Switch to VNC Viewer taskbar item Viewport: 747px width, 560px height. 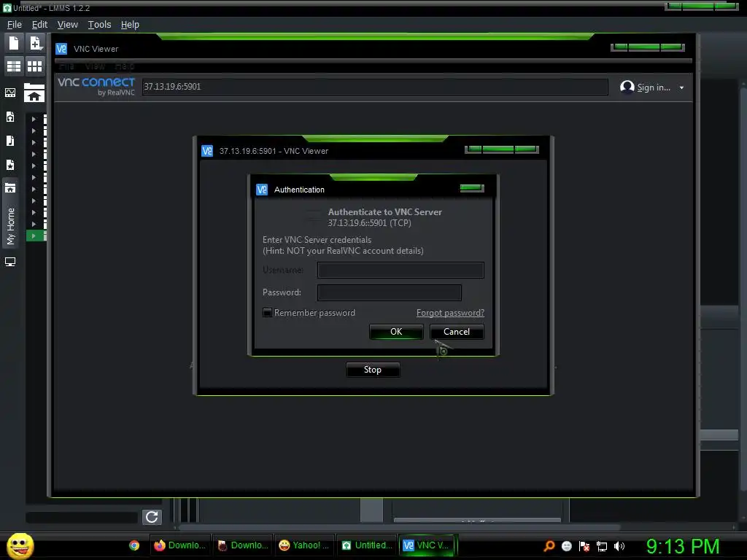[427, 545]
